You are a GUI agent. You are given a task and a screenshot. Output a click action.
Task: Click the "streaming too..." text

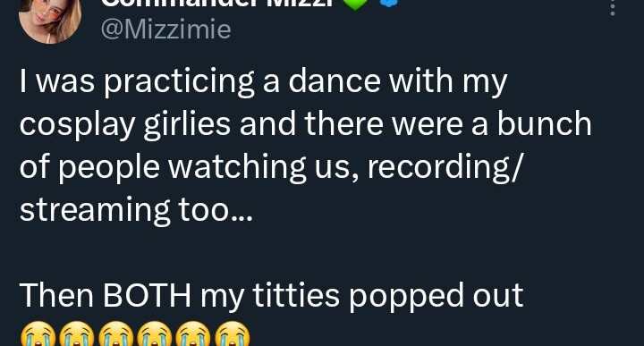136,211
